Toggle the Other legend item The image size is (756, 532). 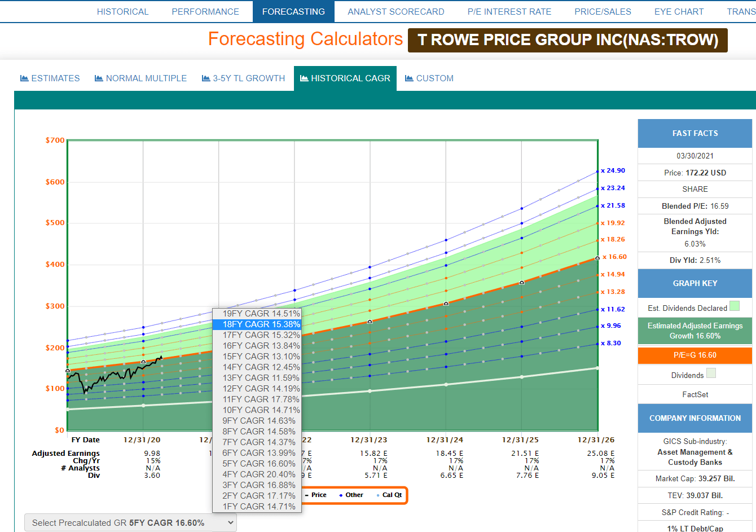[x=351, y=495]
